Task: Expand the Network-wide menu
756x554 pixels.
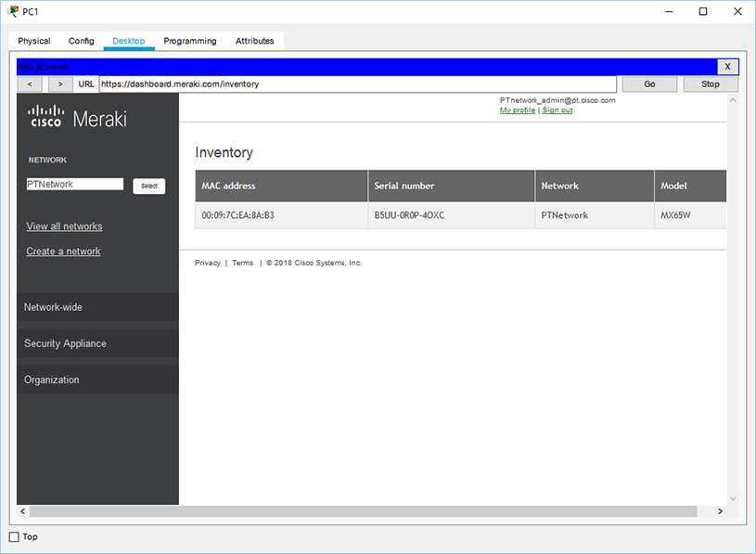Action: [x=97, y=307]
